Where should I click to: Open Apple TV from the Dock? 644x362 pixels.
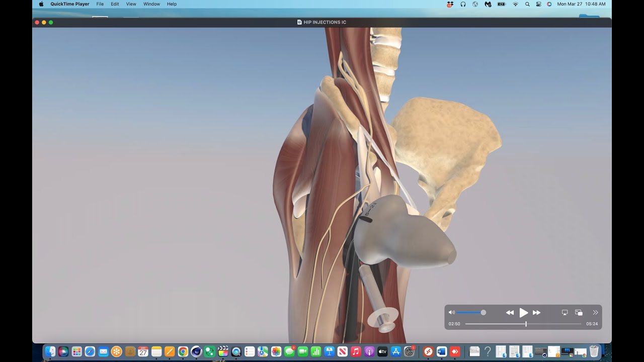382,351
